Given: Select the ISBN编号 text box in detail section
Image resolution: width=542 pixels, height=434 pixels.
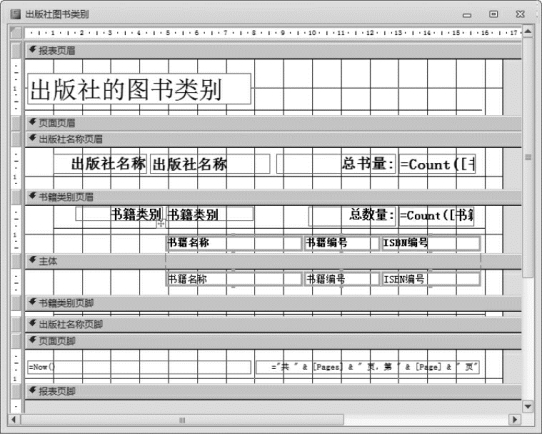Looking at the screenshot, I should pos(431,279).
